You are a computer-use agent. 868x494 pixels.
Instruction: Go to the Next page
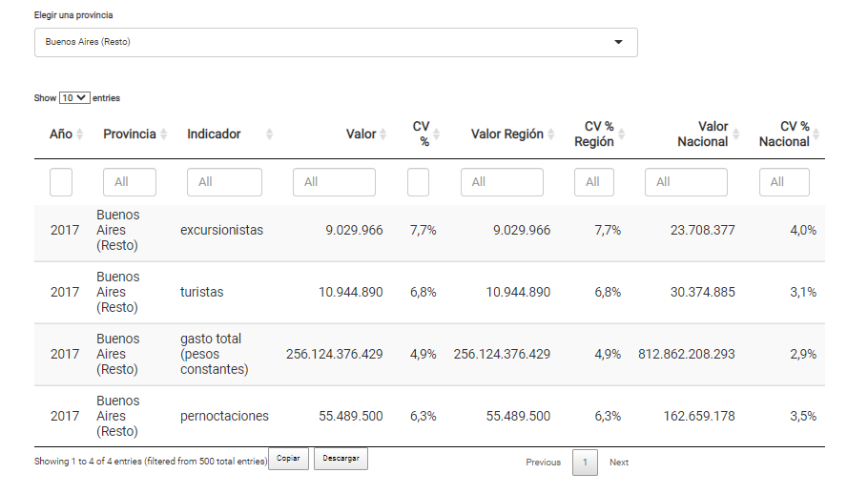[619, 463]
